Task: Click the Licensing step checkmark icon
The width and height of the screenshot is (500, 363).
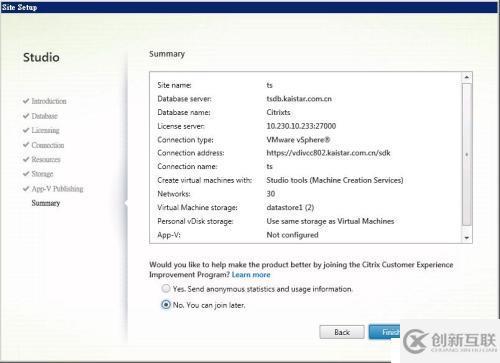Action: 26,130
